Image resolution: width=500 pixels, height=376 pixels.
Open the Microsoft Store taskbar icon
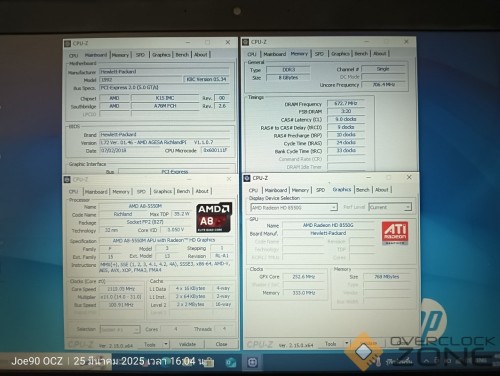coord(209,362)
